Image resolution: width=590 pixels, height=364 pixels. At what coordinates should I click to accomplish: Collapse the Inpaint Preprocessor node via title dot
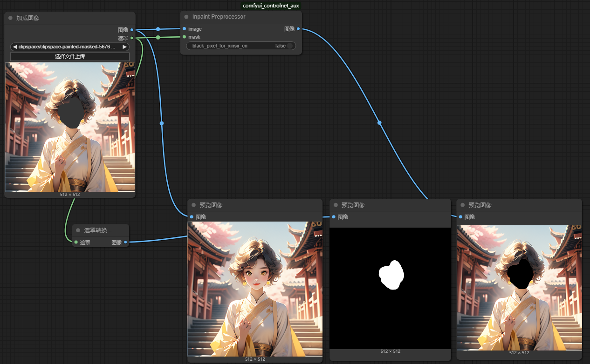coord(186,17)
